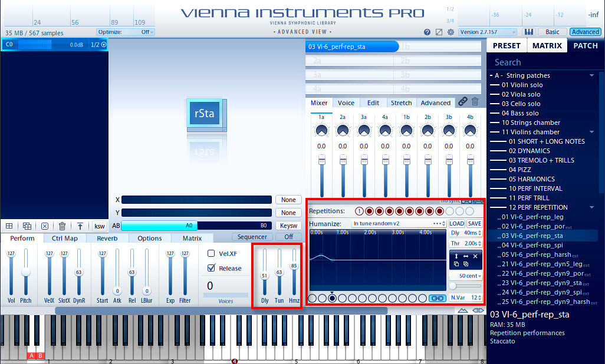Collapse the String patches category
This screenshot has height=364, width=605.
point(591,75)
